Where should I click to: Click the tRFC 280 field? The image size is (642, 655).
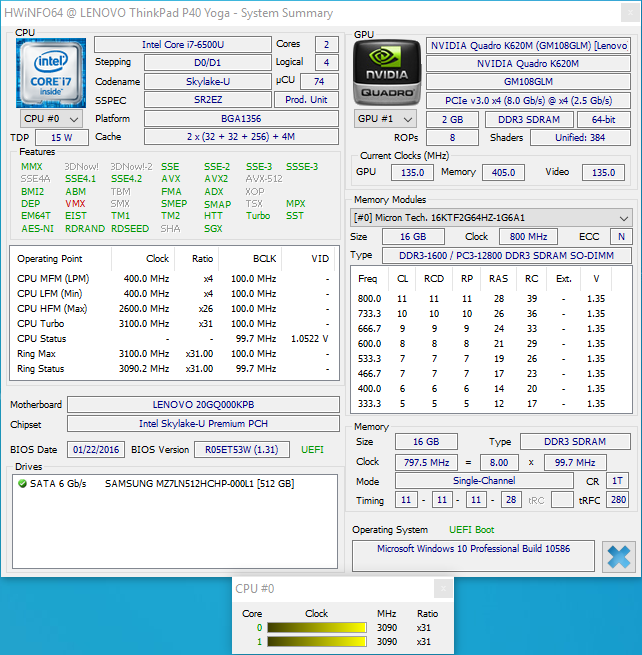click(x=618, y=500)
